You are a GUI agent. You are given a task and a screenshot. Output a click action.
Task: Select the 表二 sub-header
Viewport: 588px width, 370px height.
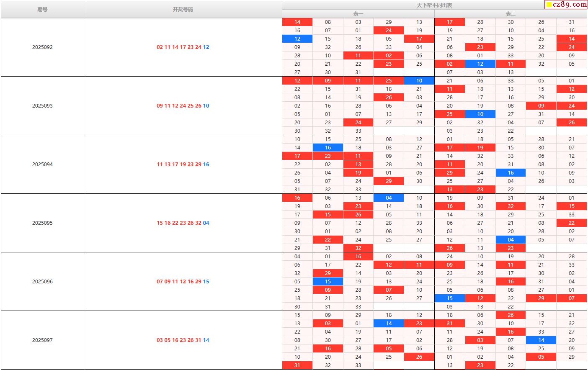click(x=511, y=14)
